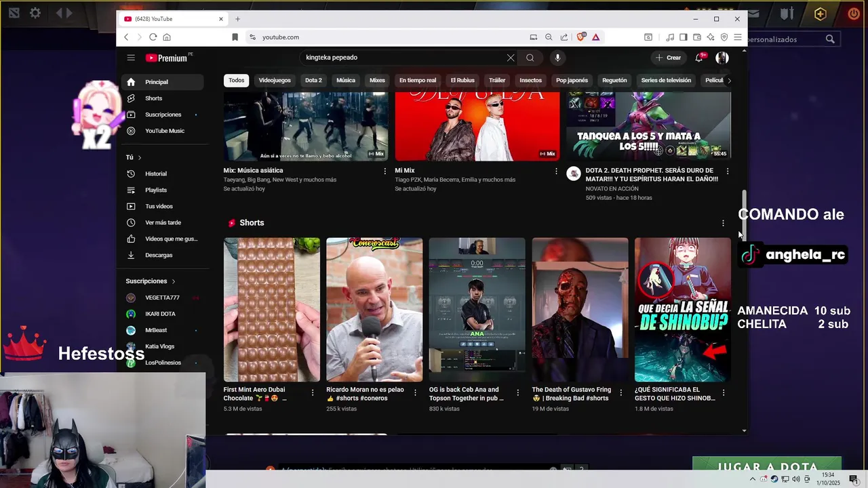Show more filter chips with right arrow
868x488 pixels.
click(x=729, y=80)
